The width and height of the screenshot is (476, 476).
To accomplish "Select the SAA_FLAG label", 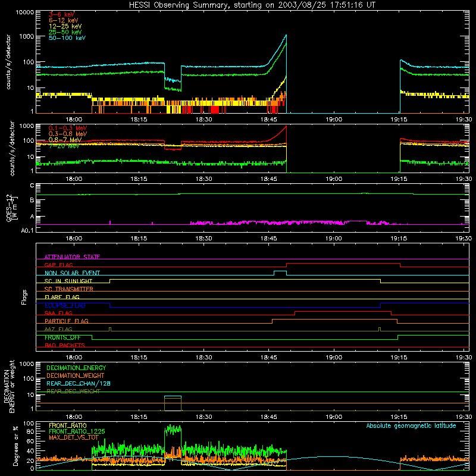I will coord(58,313).
